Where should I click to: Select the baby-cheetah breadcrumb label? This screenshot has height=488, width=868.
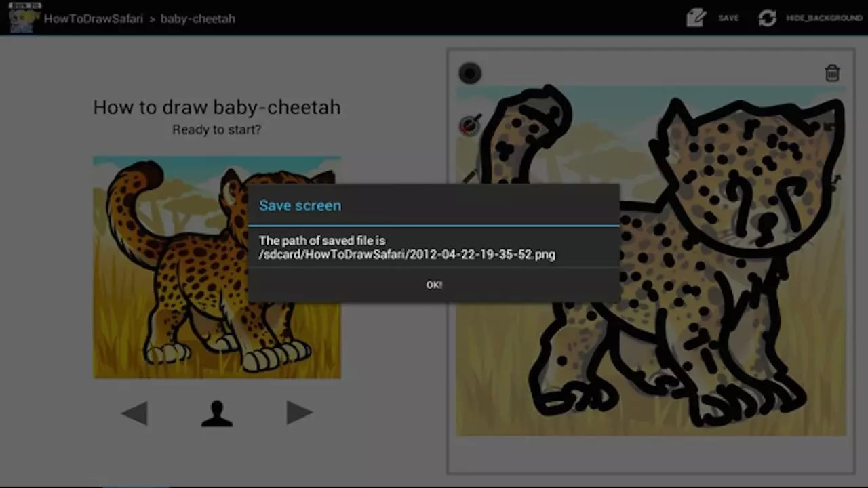click(198, 18)
